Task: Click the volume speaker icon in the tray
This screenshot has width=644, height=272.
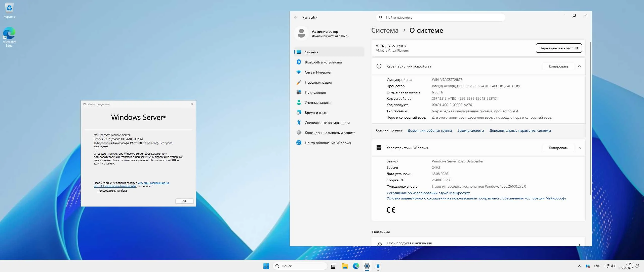Action: (613, 266)
